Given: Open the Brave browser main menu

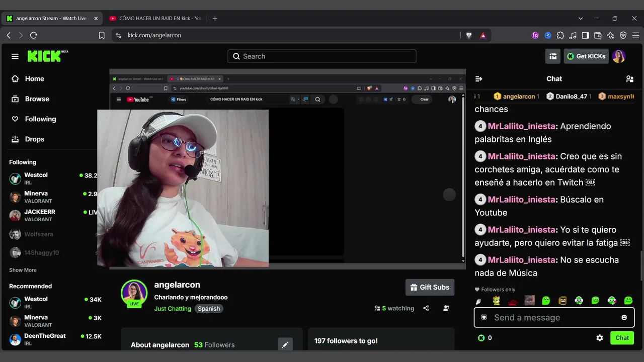Looking at the screenshot, I should tap(635, 35).
